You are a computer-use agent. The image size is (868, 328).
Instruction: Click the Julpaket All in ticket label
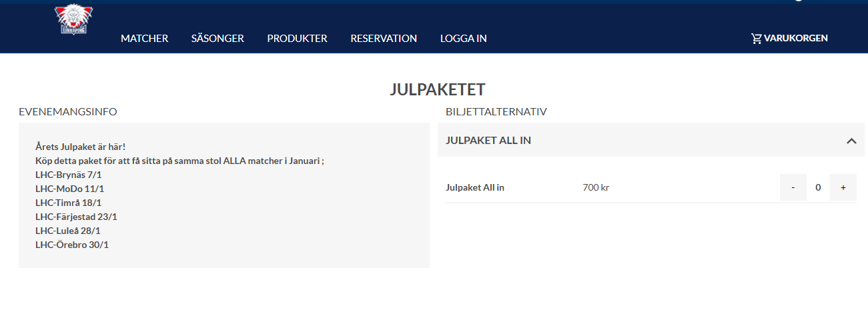click(x=475, y=187)
